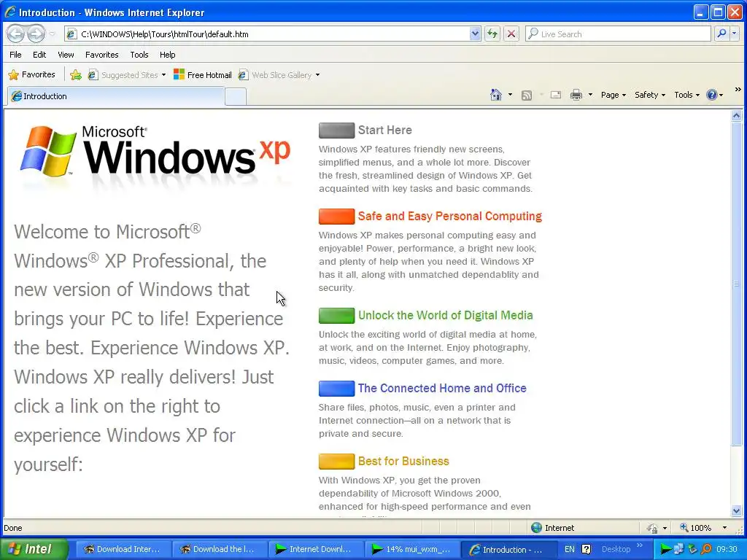Click the Print icon
Image resolution: width=747 pixels, height=560 pixels.
pyautogui.click(x=576, y=95)
